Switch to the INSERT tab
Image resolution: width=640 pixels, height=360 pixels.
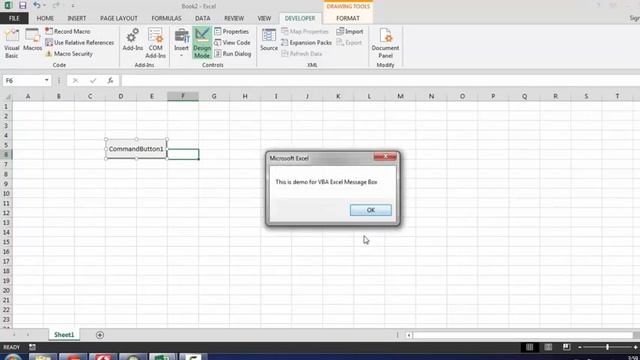click(77, 18)
